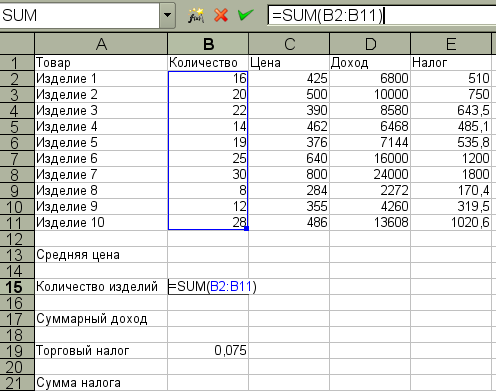Select cell Изделие 6

point(101,159)
